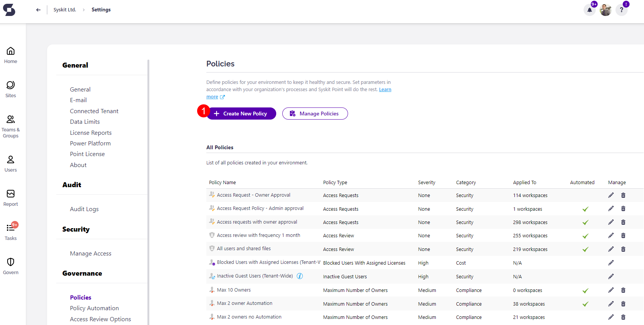This screenshot has height=325, width=644.
Task: Select Policy Automation in settings menu
Action: click(x=94, y=308)
